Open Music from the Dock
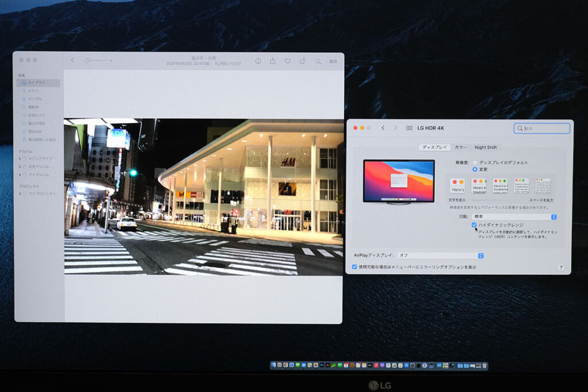The image size is (588, 392). [376, 365]
